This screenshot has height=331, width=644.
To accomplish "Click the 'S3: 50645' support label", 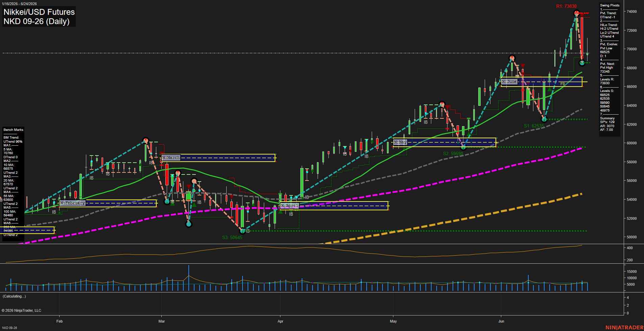I will 232,237.
